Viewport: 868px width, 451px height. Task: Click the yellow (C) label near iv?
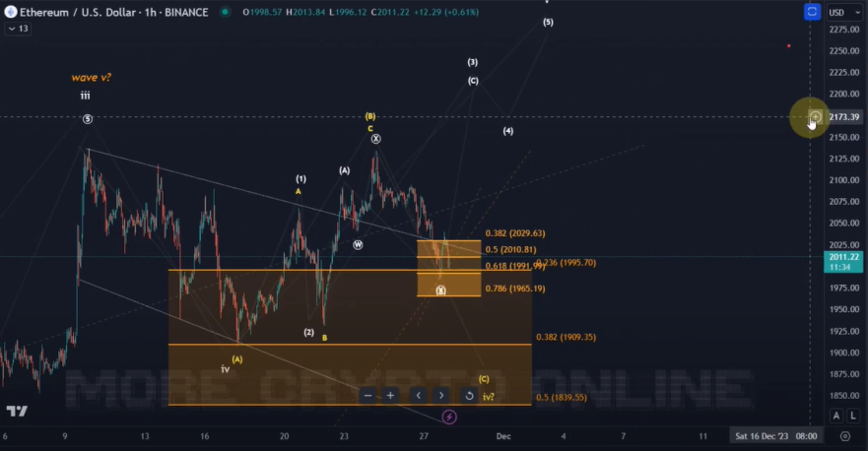click(484, 379)
